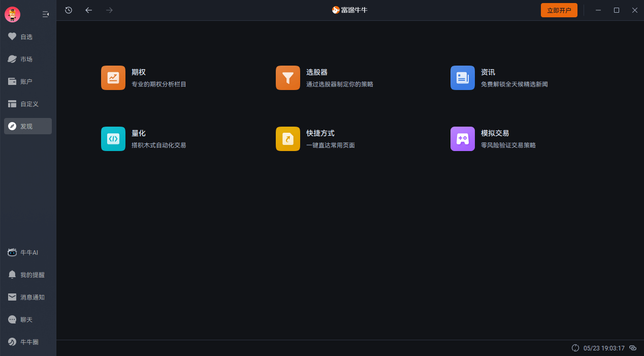Click the connection link icon in status bar
Screen dimensions: 644x356
[x=633, y=348]
